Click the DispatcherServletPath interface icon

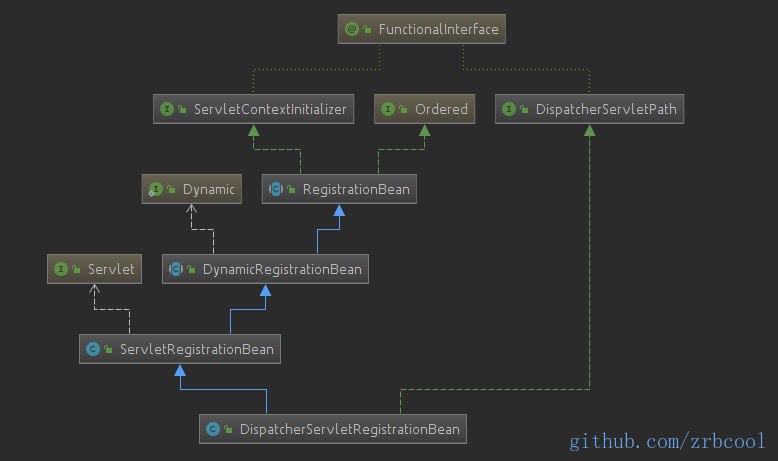click(x=508, y=109)
